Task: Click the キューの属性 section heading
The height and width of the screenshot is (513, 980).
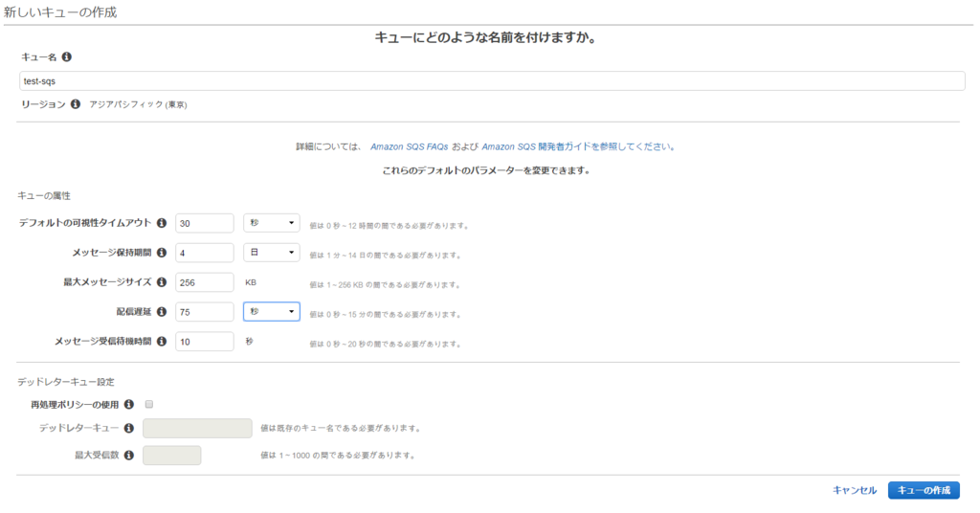Action: (44, 195)
